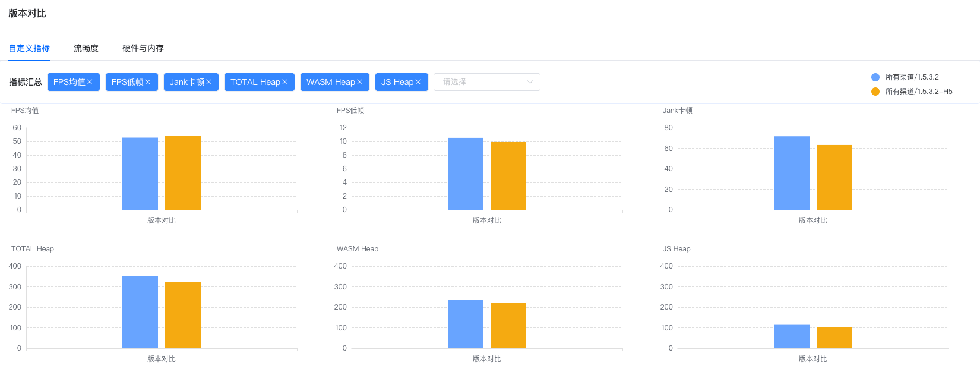Click the orange bar in WASM Heap chart
The image size is (980, 378).
pyautogui.click(x=508, y=326)
